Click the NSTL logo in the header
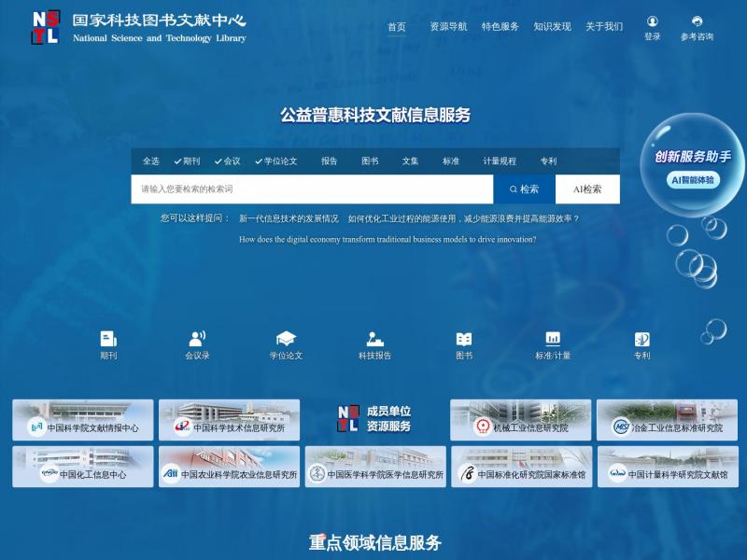 point(46,28)
